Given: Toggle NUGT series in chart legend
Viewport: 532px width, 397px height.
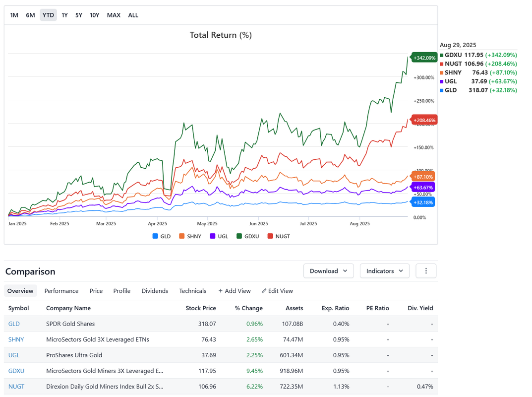Looking at the screenshot, I should tap(279, 236).
